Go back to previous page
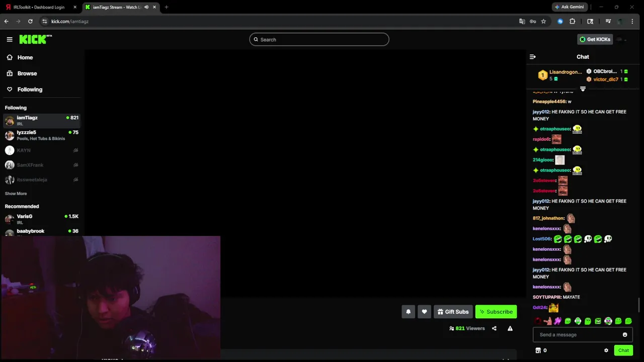The height and width of the screenshot is (362, 644). pyautogui.click(x=6, y=21)
